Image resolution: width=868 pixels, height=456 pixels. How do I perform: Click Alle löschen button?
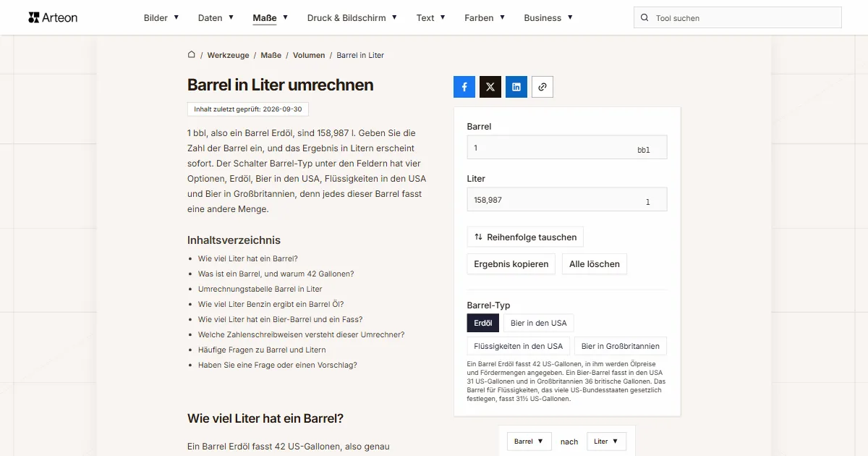pos(595,264)
